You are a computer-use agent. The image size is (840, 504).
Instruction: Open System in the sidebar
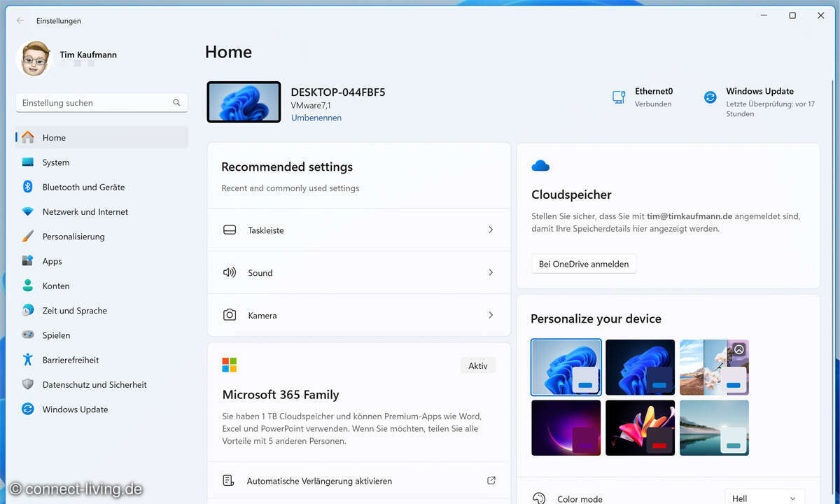102,162
